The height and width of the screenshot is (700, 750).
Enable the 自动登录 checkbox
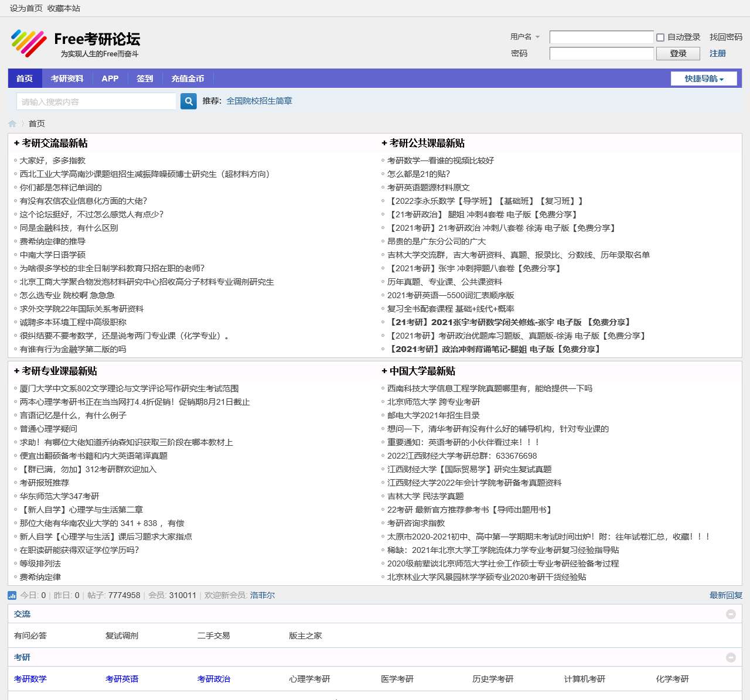660,37
